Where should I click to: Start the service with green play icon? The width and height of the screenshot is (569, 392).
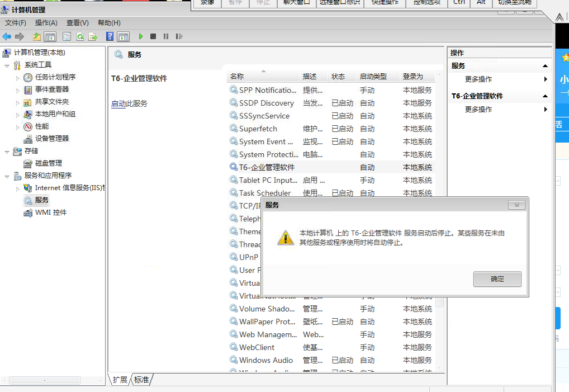[x=141, y=36]
